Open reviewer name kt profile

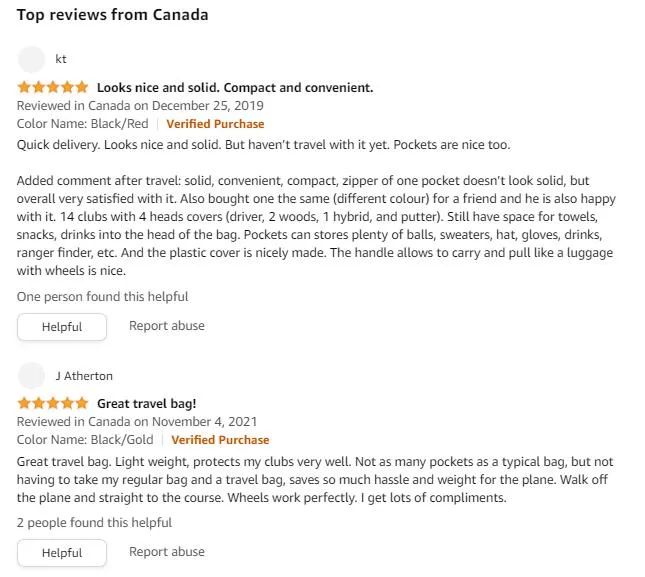coord(61,59)
